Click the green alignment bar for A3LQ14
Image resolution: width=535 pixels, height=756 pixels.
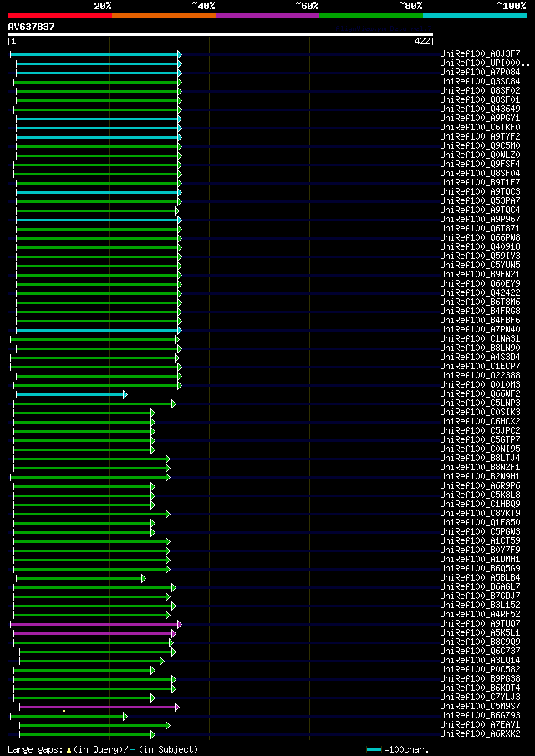tap(92, 661)
